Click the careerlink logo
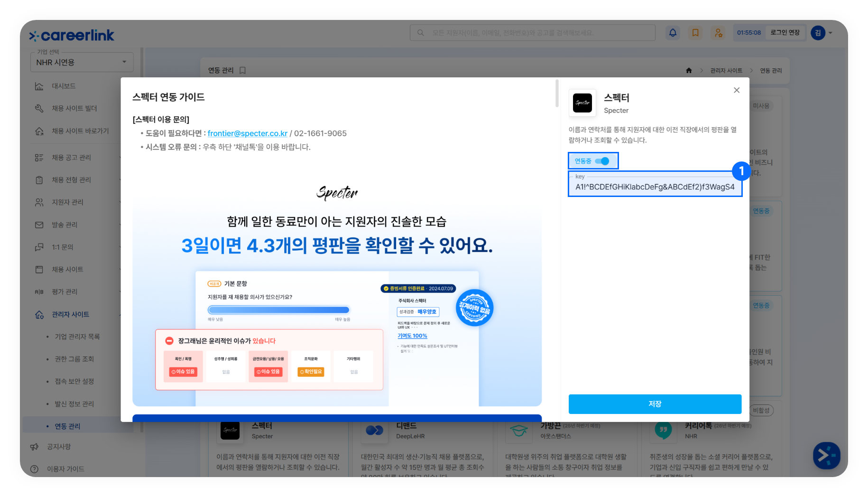The width and height of the screenshot is (868, 497). 72,35
